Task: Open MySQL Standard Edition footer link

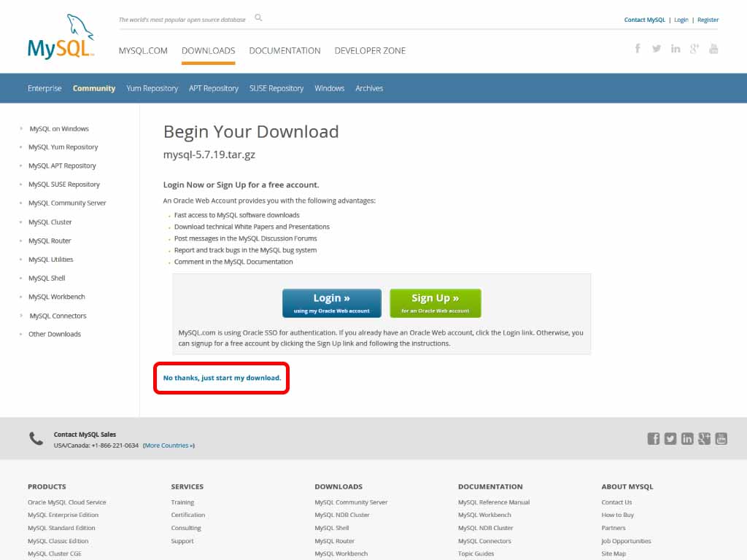Action: click(x=61, y=528)
